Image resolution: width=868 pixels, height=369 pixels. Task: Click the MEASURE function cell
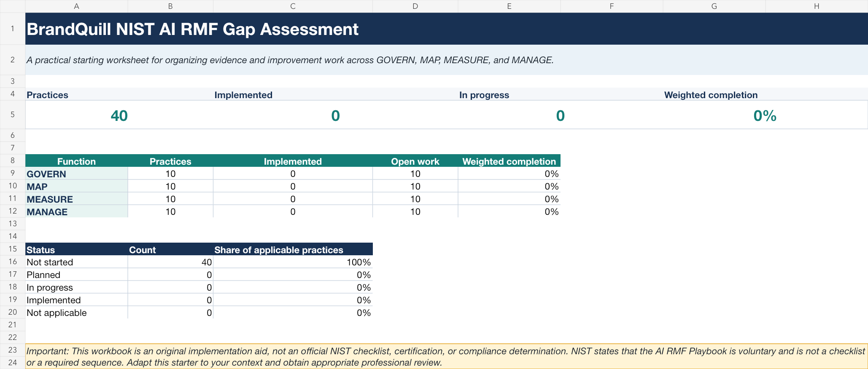(76, 199)
